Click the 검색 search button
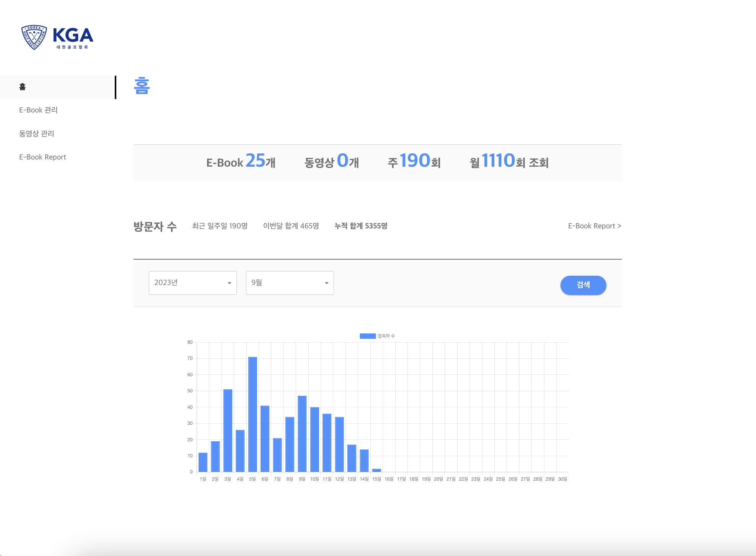 [x=583, y=285]
